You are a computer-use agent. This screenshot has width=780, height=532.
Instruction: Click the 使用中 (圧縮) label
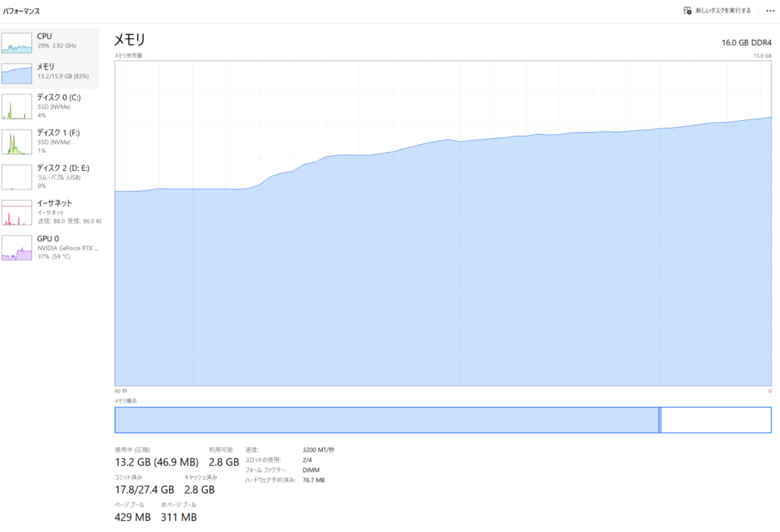pyautogui.click(x=133, y=450)
